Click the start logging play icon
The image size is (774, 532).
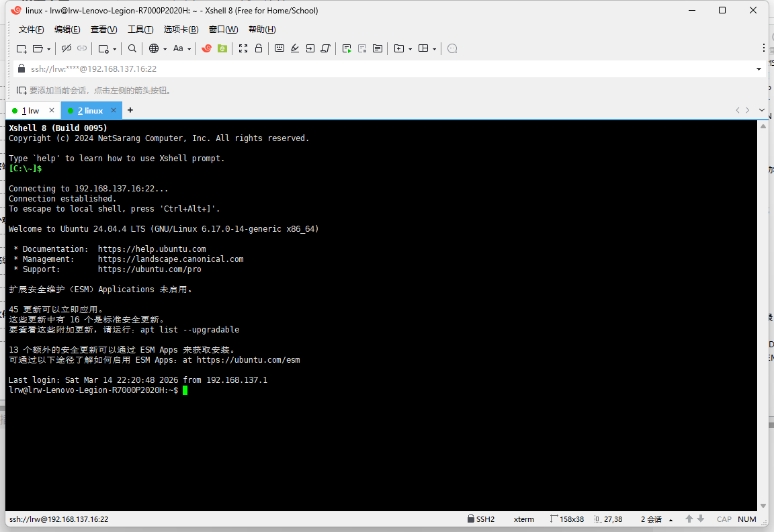pos(347,48)
